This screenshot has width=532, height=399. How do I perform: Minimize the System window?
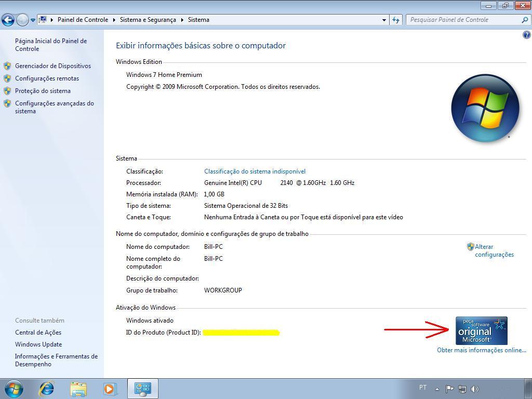point(489,5)
